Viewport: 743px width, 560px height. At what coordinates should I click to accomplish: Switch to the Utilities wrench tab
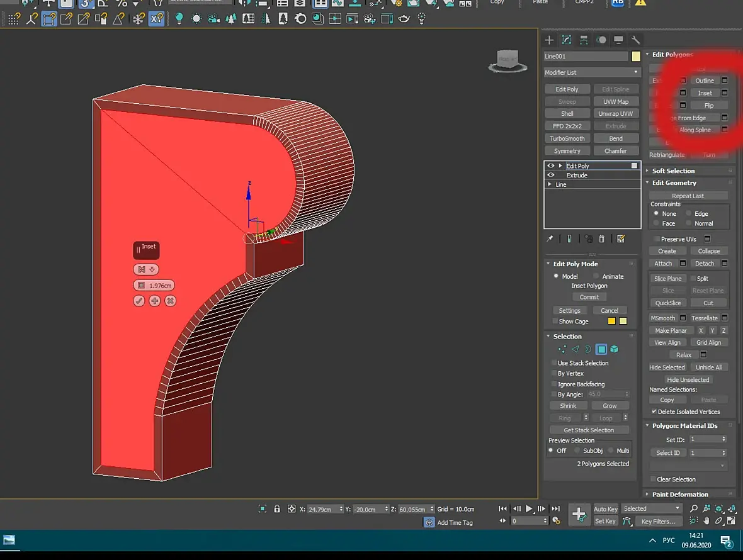click(636, 40)
